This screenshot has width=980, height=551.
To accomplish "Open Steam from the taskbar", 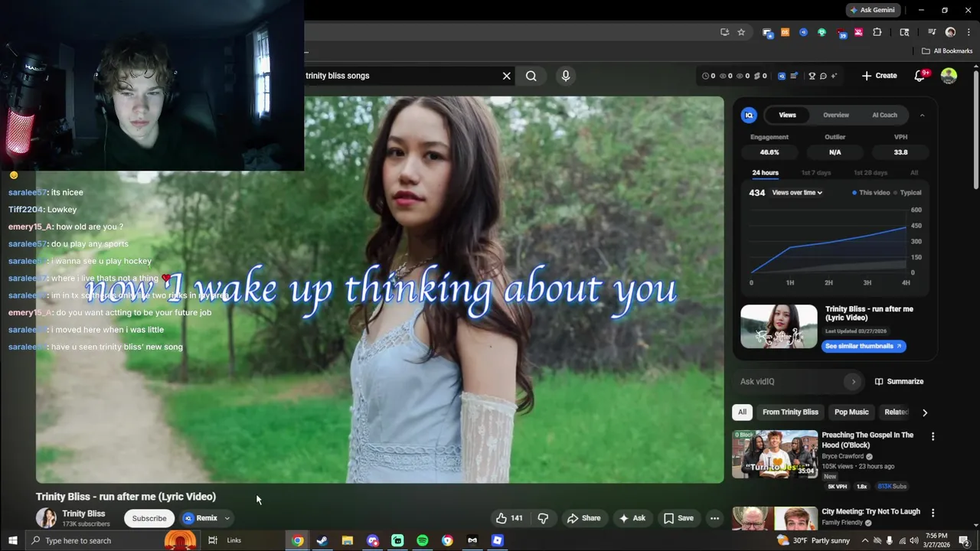I will [322, 540].
